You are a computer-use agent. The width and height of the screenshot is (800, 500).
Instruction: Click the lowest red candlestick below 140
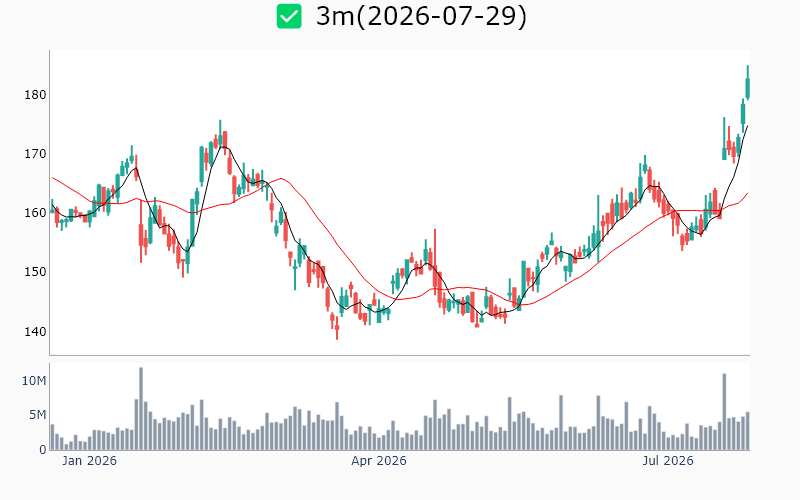[x=337, y=329]
